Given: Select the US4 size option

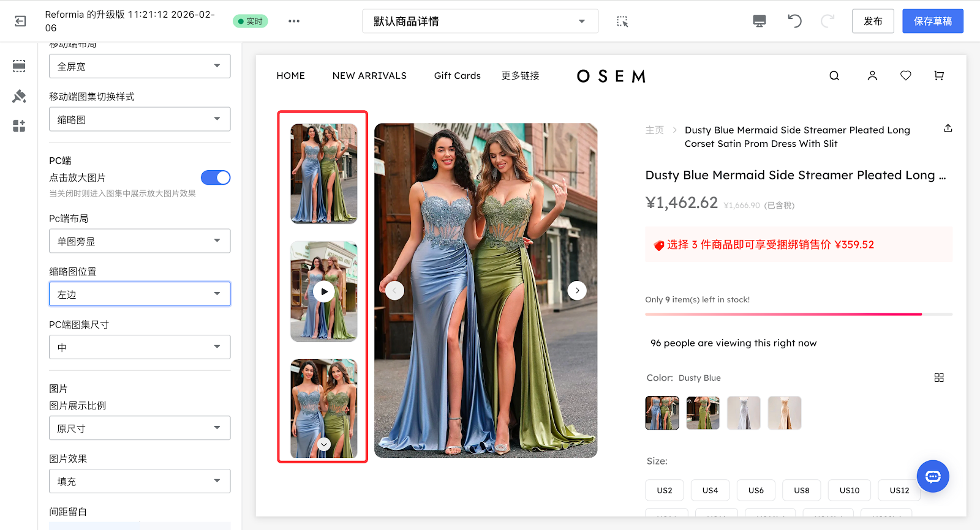Looking at the screenshot, I should tap(710, 490).
